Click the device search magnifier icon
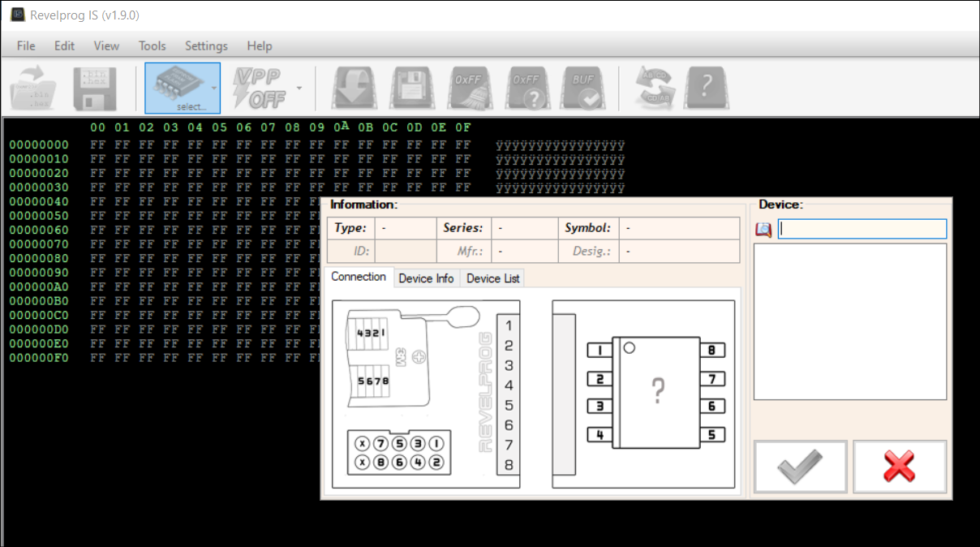Screen dimensions: 980x547 (763, 230)
